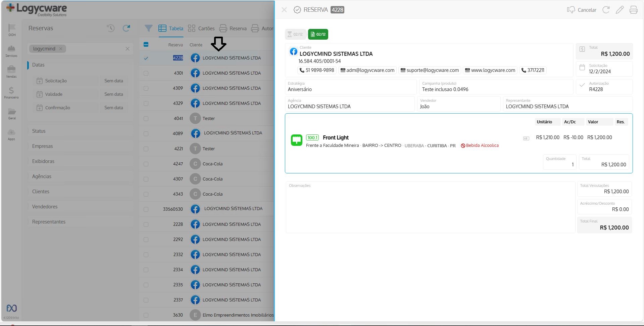
Task: Expand the Agências filter section
Action: (x=81, y=176)
